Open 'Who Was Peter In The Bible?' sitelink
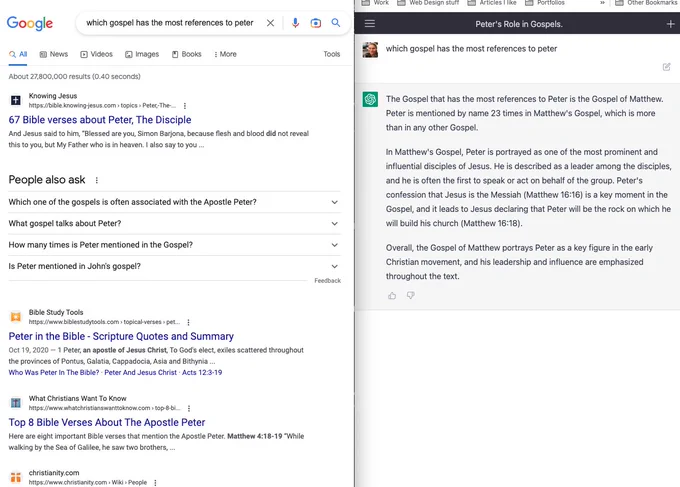 coord(54,373)
